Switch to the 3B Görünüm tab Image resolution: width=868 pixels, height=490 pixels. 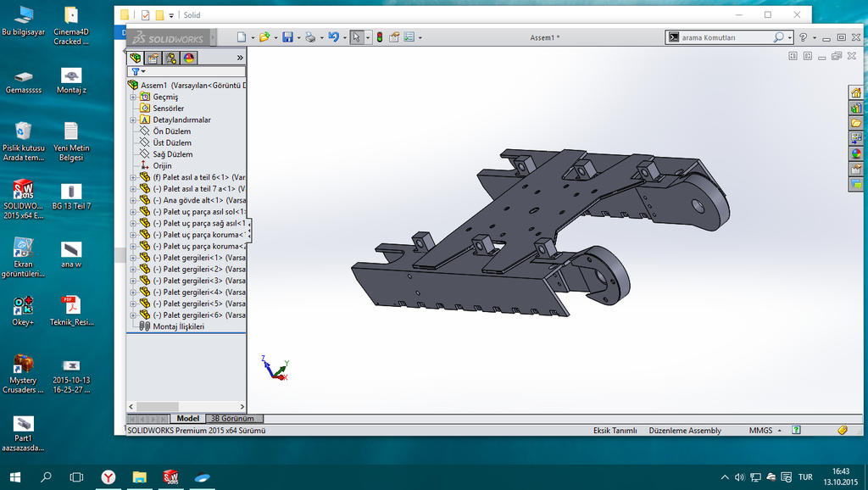coord(232,419)
